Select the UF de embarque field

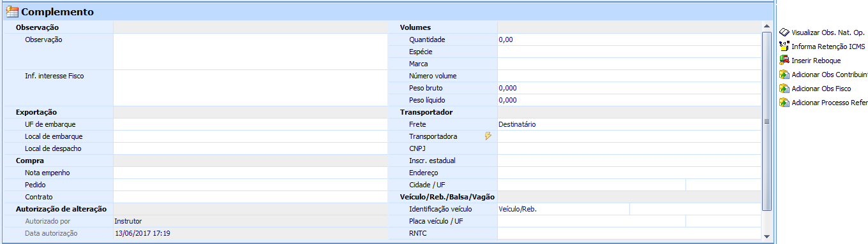tap(250, 124)
